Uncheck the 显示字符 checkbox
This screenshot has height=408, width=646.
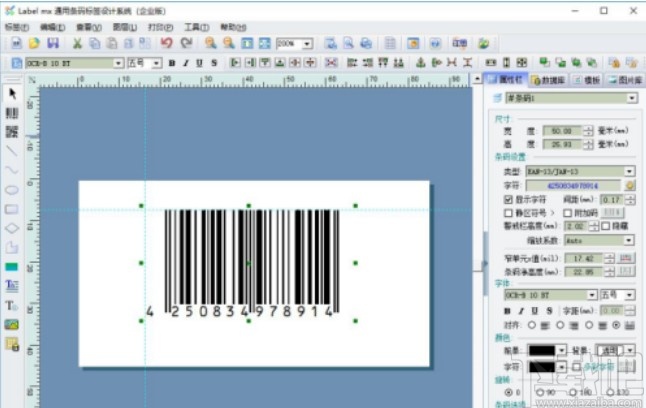[508, 199]
